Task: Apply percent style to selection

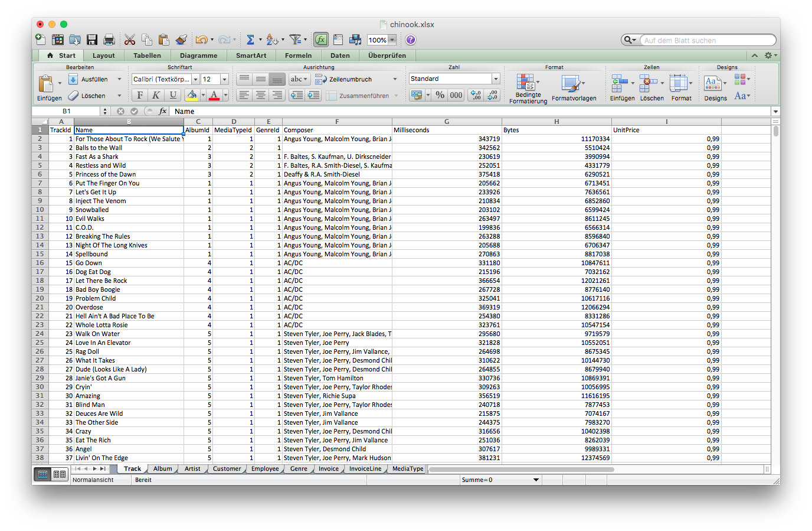Action: point(440,95)
